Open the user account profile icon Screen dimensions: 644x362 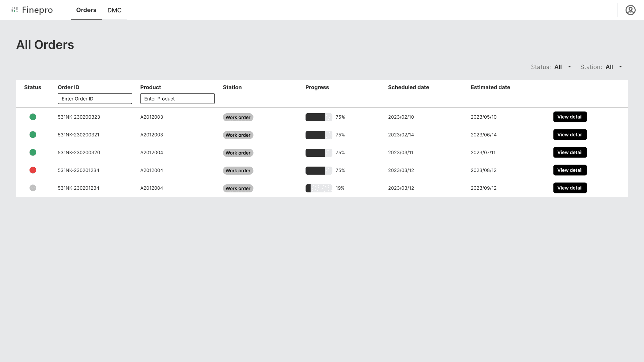[630, 10]
